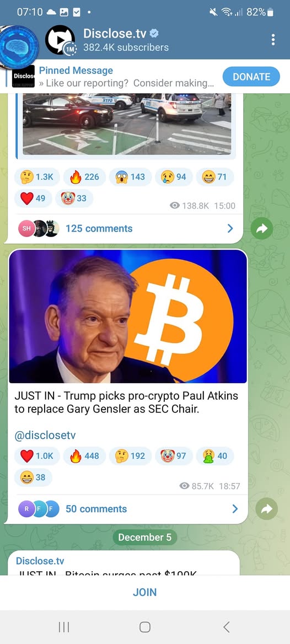Expand the 50 comments chevron
This screenshot has height=644, width=290.
(235, 509)
